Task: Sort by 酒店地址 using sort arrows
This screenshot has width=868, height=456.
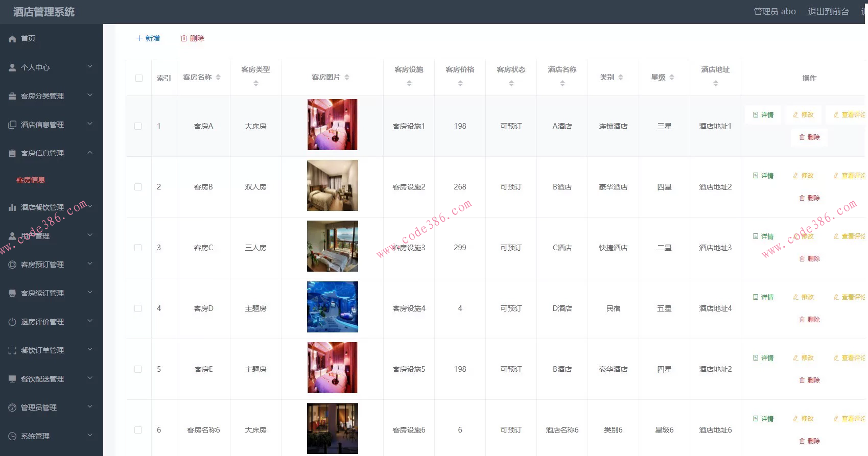Action: tap(716, 83)
